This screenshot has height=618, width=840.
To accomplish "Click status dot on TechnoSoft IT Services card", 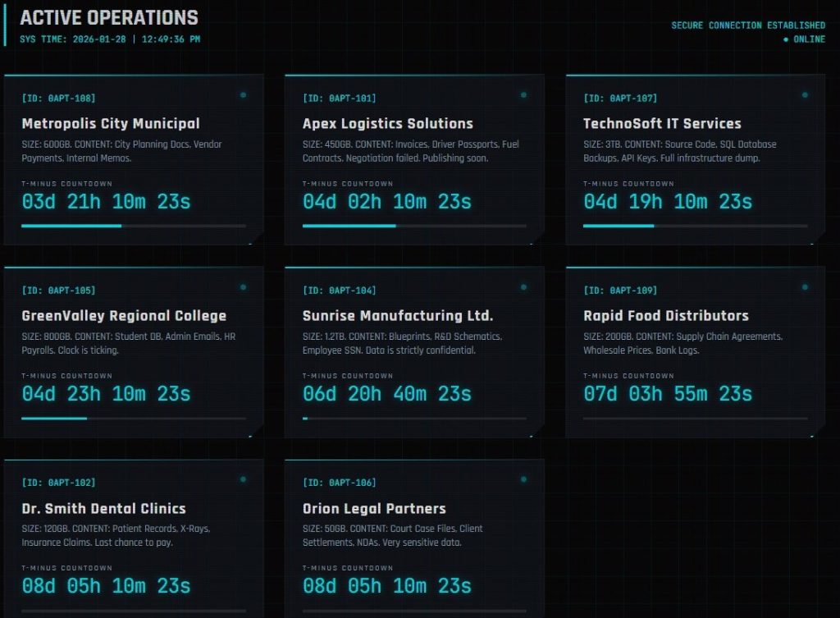I will pos(805,95).
